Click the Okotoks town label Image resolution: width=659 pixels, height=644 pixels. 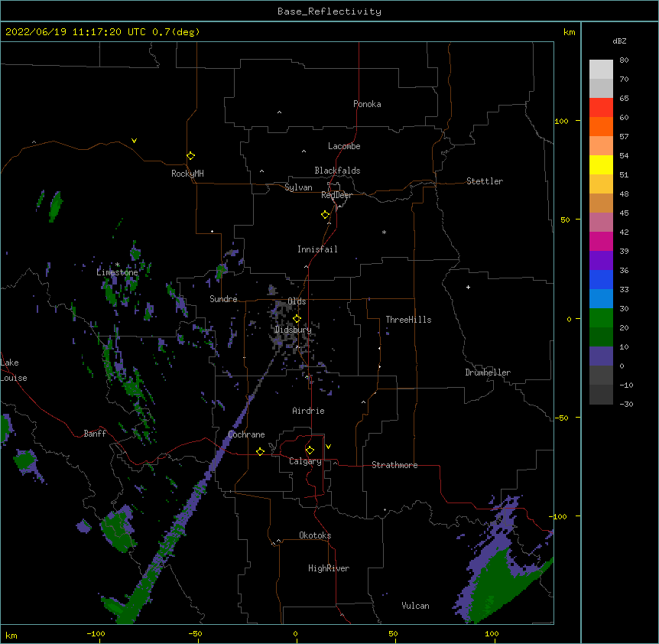(315, 535)
